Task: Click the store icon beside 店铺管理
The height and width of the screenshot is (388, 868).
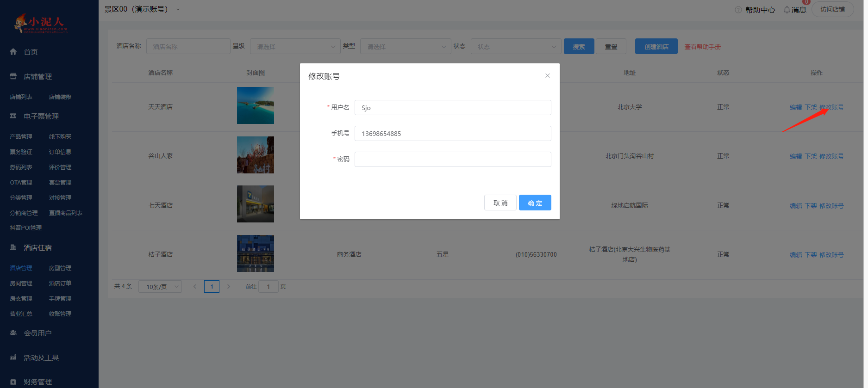Action: 13,76
